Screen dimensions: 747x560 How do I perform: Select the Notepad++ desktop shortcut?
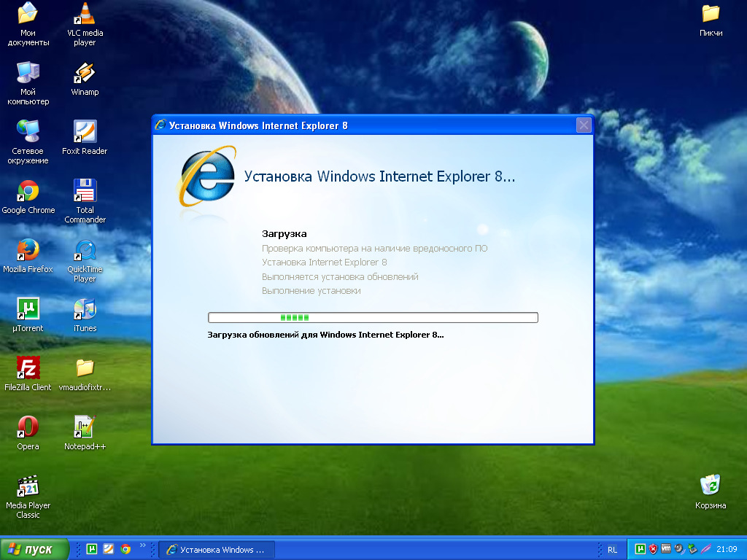pyautogui.click(x=85, y=432)
